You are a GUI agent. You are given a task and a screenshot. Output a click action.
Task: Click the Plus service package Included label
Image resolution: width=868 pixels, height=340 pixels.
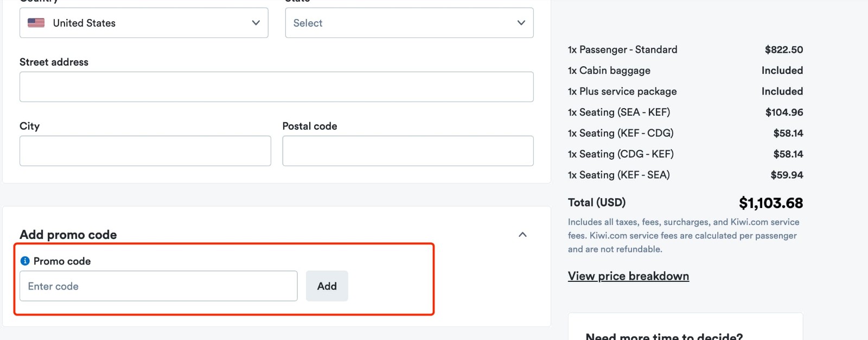pyautogui.click(x=782, y=91)
